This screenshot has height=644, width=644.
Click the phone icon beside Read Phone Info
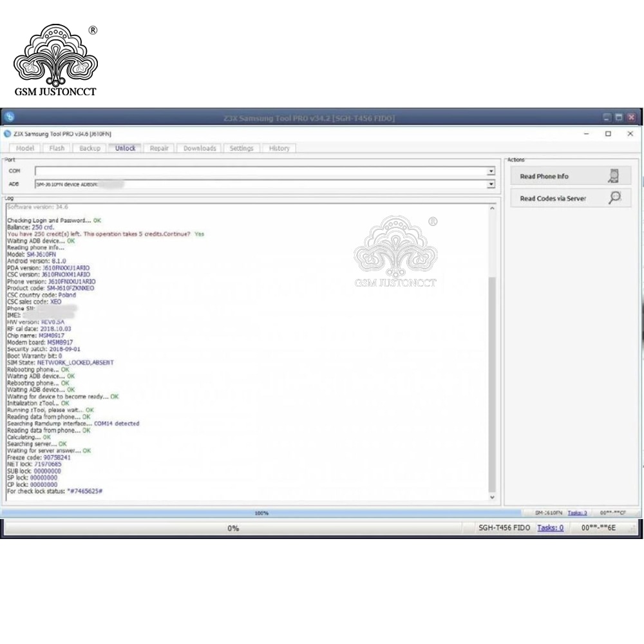tap(614, 176)
